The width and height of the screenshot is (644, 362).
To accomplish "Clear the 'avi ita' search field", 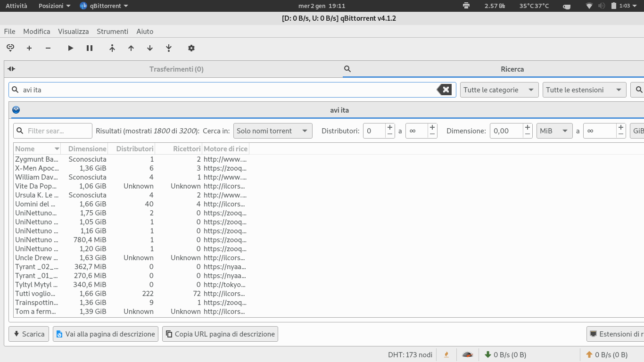I will (445, 90).
